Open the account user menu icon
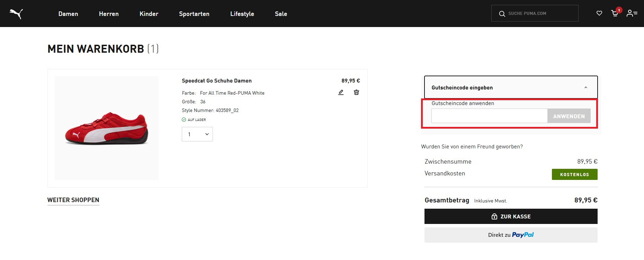The height and width of the screenshot is (260, 644). (x=632, y=13)
